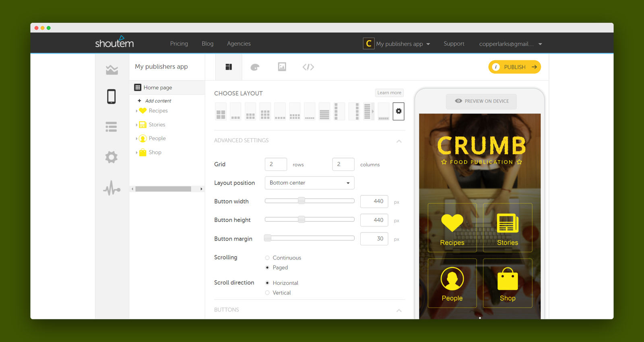The width and height of the screenshot is (644, 342).
Task: Click the tree panel horizontal scrollbar
Action: pos(163,189)
